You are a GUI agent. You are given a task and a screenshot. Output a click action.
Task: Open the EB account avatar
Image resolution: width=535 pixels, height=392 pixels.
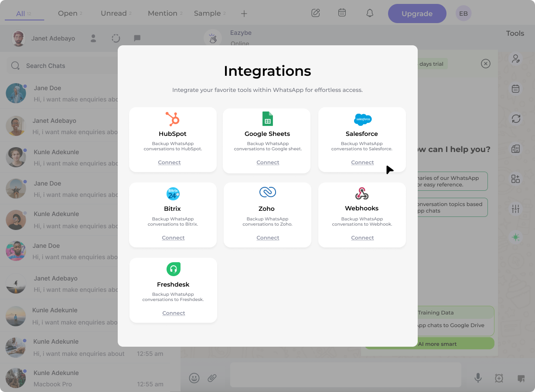[463, 13]
